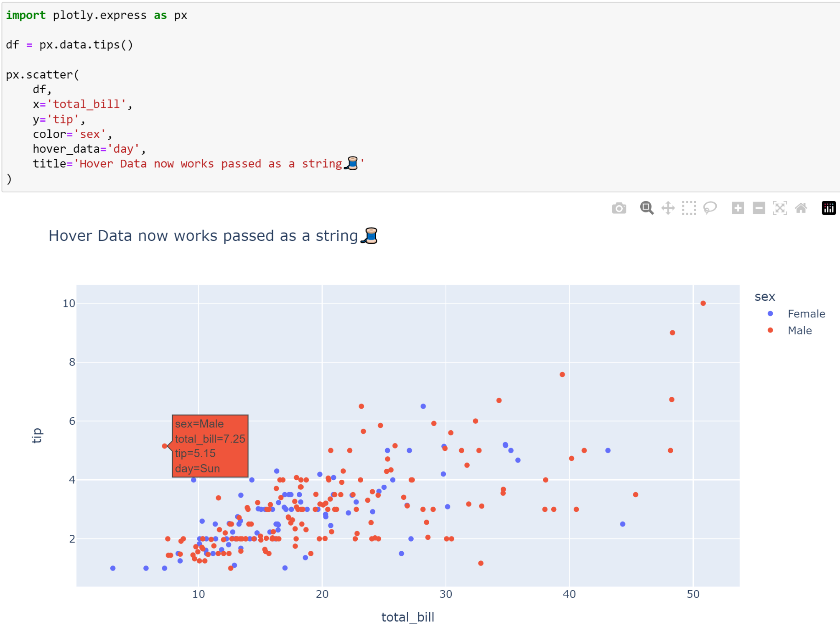Click the Zoom out minus icon
This screenshot has height=629, width=840.
click(x=759, y=208)
